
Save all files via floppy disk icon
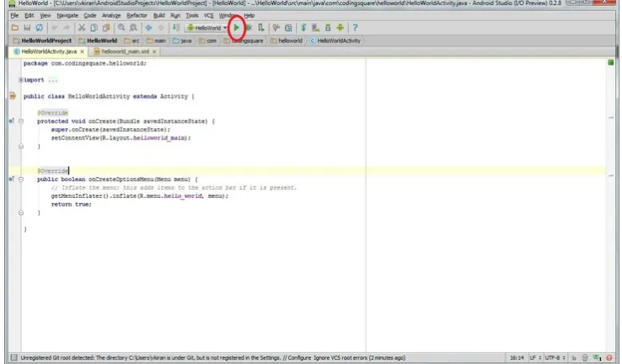(27, 28)
